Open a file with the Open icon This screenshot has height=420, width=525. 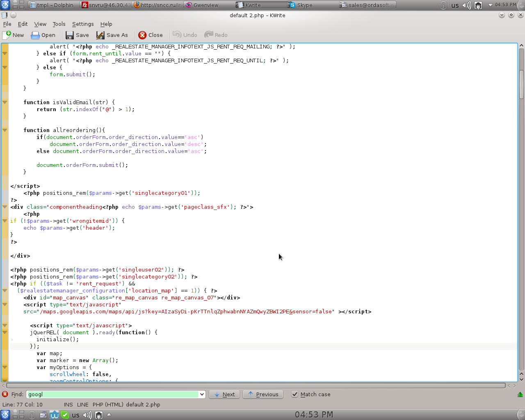tap(36, 35)
